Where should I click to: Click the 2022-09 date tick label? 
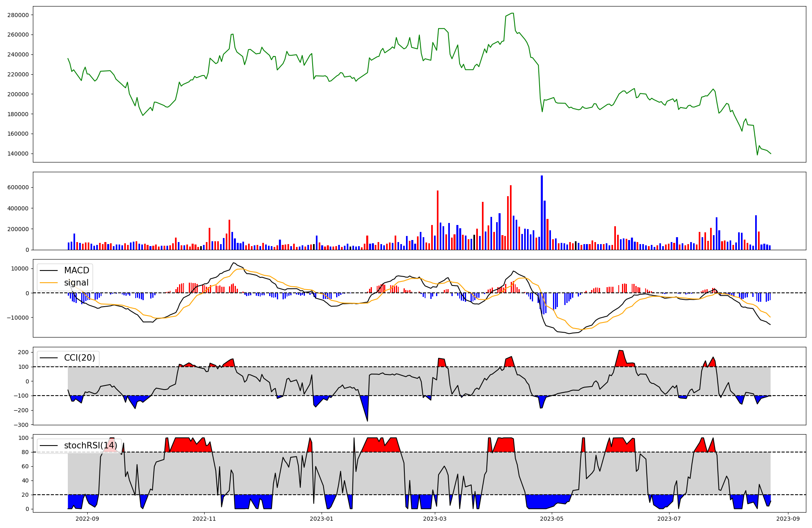click(87, 519)
